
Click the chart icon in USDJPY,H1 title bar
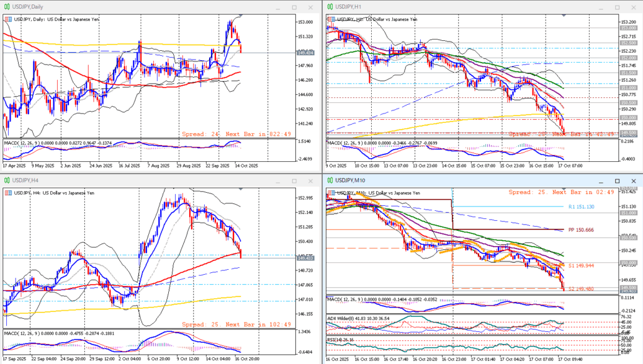[x=330, y=6]
